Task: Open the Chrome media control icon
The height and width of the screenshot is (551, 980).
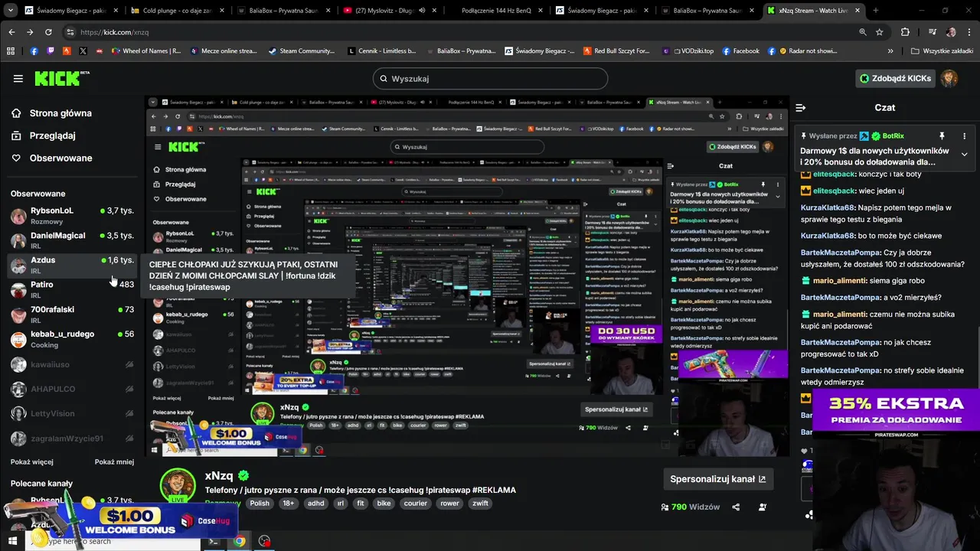Action: pos(932,32)
